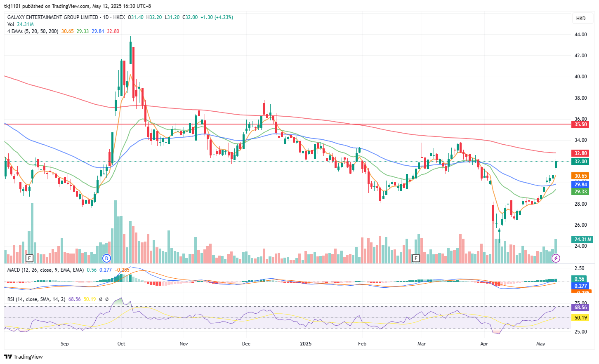599x364 pixels.
Task: Click the RSI indicator legend label
Action: tap(36, 299)
